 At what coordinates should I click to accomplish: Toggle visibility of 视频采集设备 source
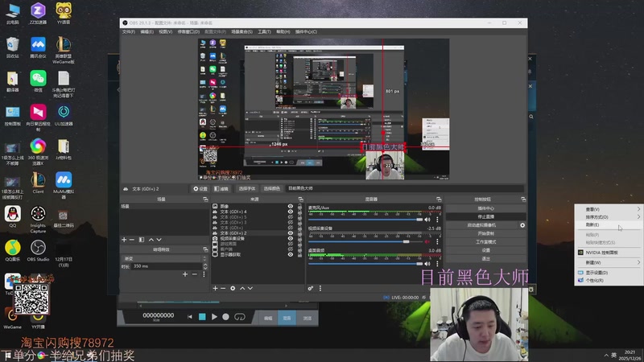[291, 238]
